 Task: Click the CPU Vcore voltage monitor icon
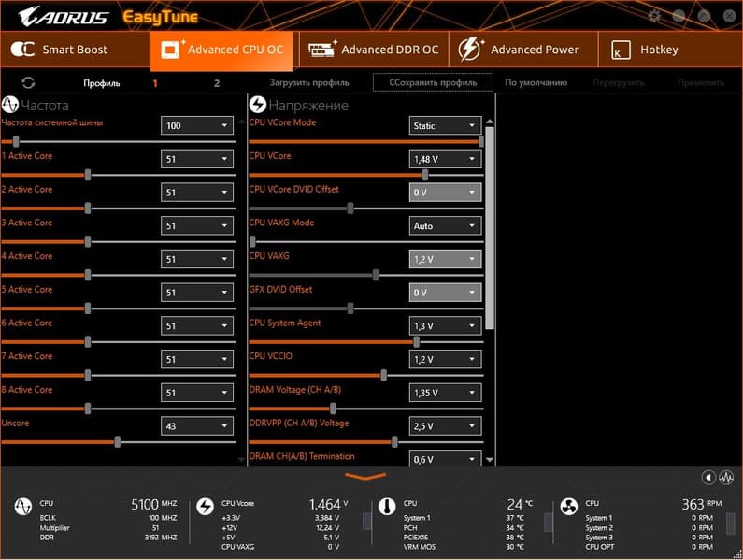(x=206, y=507)
